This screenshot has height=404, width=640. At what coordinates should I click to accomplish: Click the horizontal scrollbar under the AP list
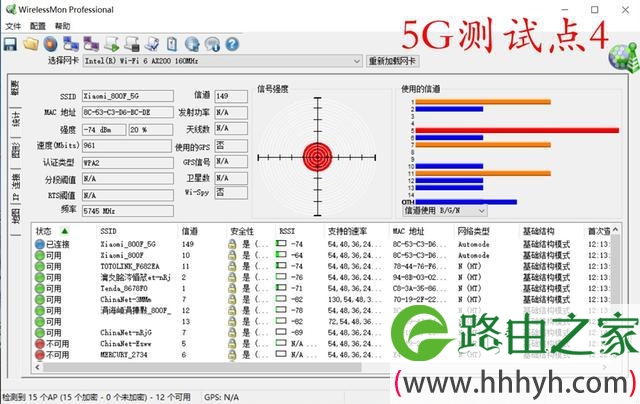pyautogui.click(x=202, y=367)
